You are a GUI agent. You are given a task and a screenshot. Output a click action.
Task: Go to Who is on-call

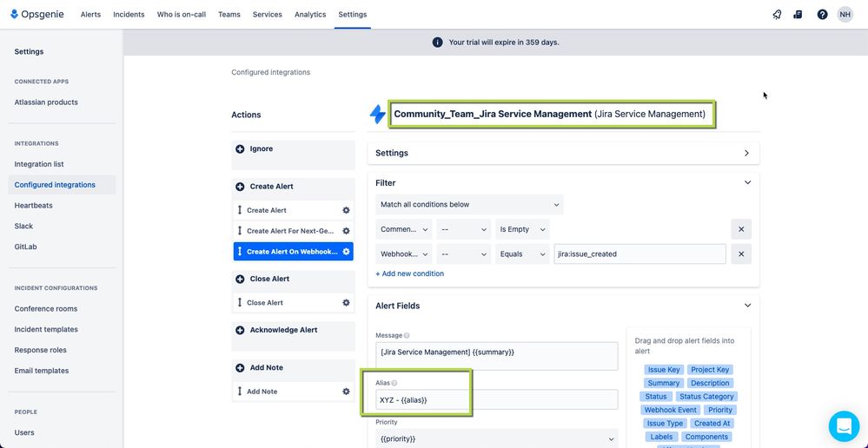(x=182, y=15)
